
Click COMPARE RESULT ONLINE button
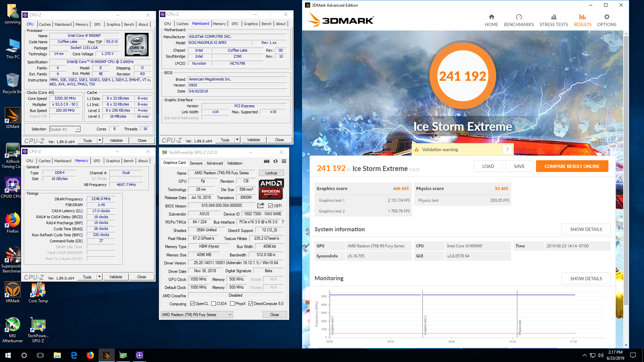tap(572, 166)
